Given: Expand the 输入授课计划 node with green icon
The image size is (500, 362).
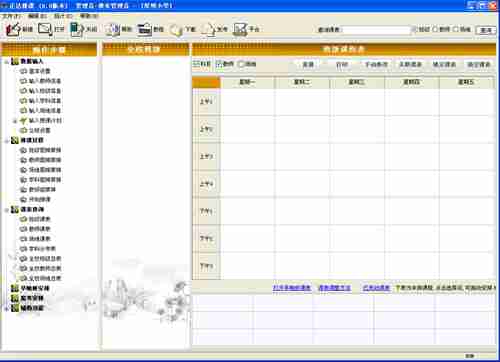Looking at the screenshot, I should click(x=15, y=121).
